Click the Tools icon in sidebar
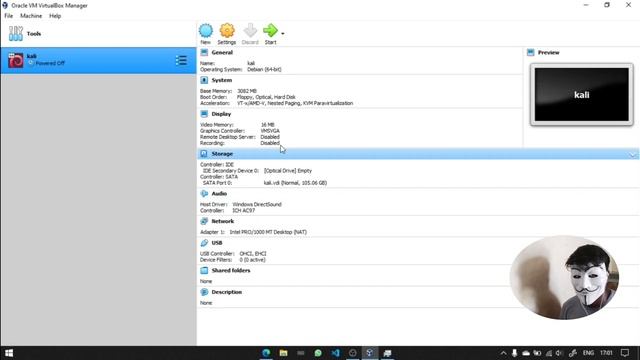Viewport: 640px width, 360px height. point(16,33)
